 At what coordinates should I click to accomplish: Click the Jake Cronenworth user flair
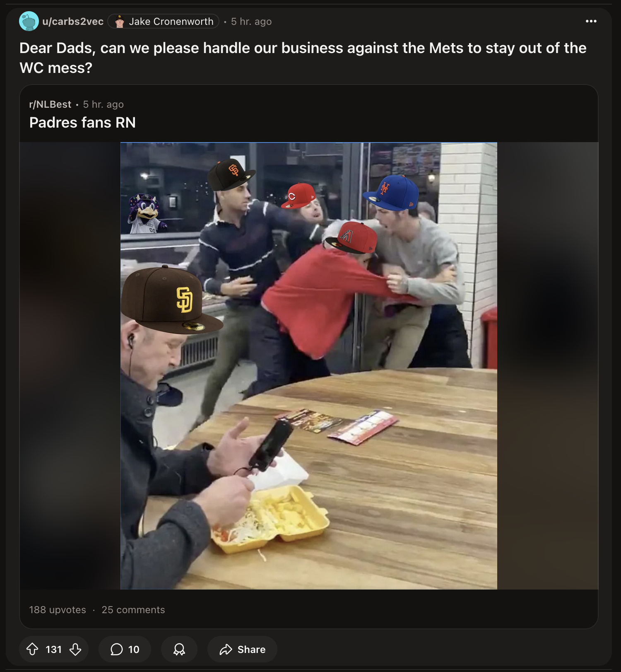coord(164,22)
